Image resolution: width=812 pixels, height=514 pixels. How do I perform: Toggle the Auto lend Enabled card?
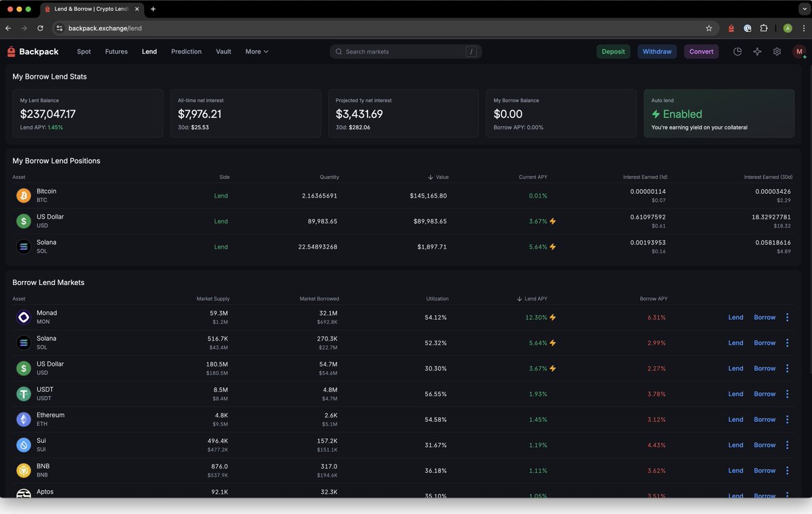pyautogui.click(x=719, y=113)
